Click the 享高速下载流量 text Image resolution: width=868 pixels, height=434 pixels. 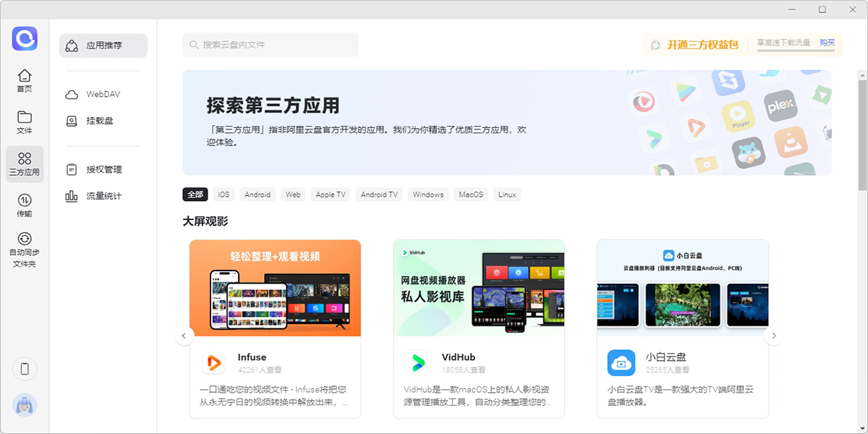click(x=784, y=43)
